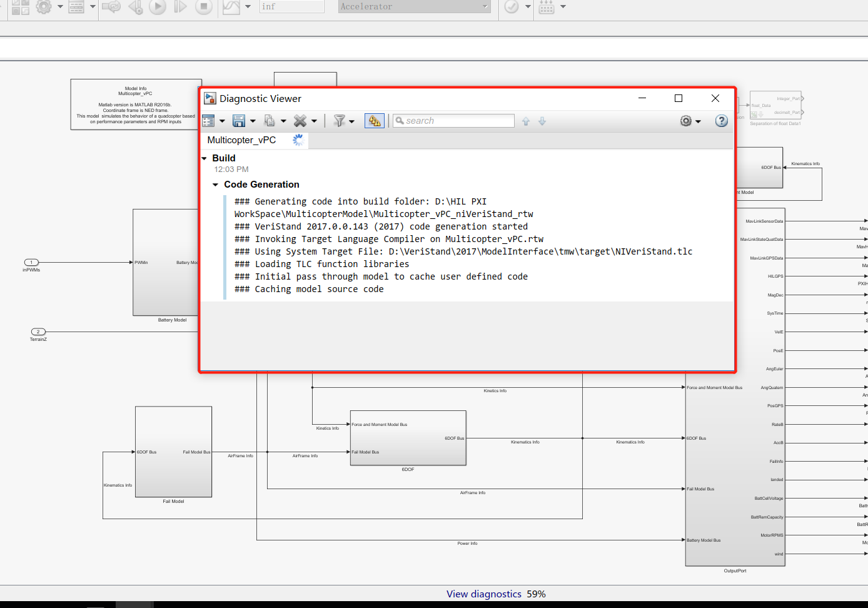Select the Fail Model block
Image resolution: width=868 pixels, height=608 pixels.
tap(173, 452)
